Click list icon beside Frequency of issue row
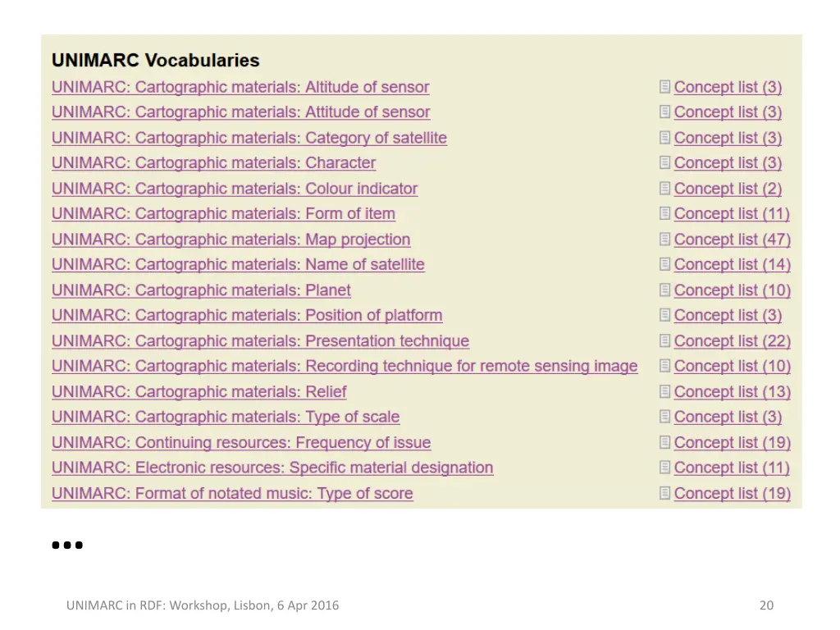 tap(664, 442)
